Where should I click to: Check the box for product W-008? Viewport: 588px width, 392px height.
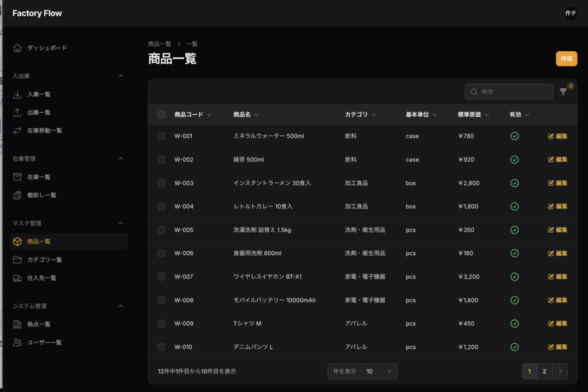pyautogui.click(x=161, y=300)
